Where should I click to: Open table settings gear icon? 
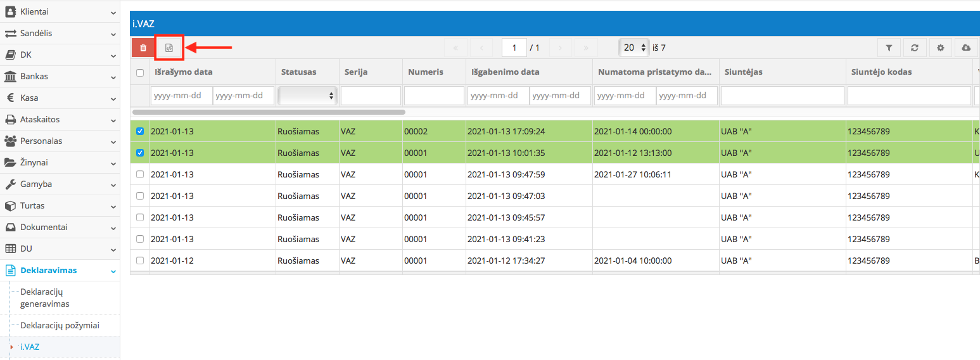pyautogui.click(x=941, y=48)
